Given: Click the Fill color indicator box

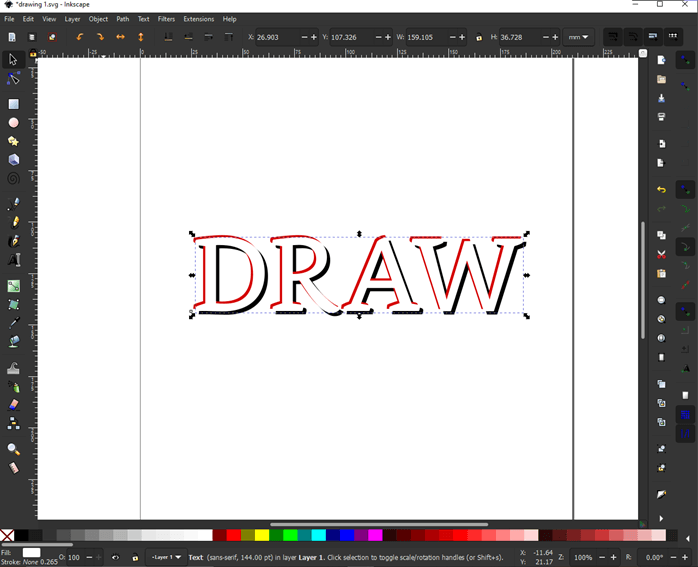Looking at the screenshot, I should pyautogui.click(x=31, y=552).
